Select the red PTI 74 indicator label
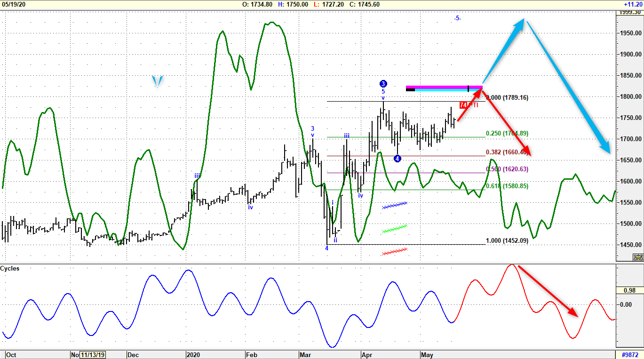 467,105
